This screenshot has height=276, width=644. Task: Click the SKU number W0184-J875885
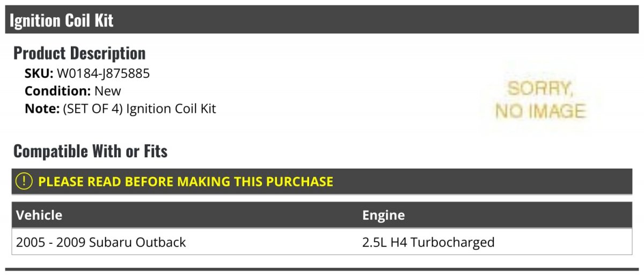point(103,74)
